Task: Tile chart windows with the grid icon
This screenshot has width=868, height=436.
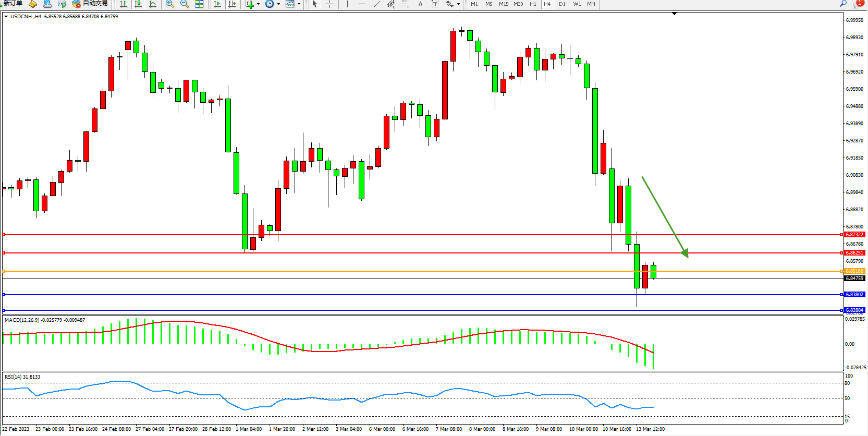Action: click(x=199, y=4)
